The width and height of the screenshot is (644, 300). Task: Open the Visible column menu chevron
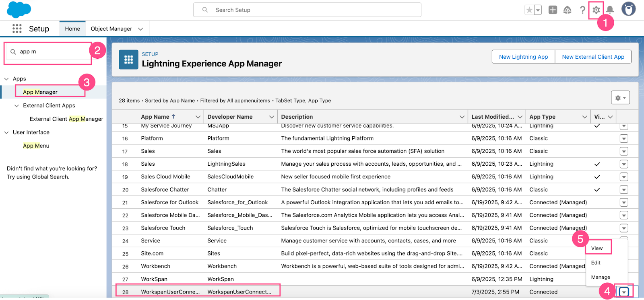click(610, 117)
